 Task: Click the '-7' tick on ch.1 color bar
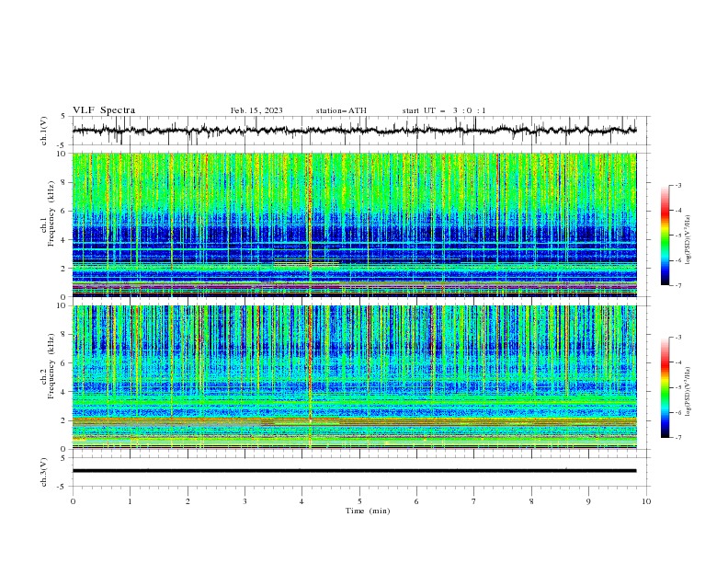(x=678, y=286)
